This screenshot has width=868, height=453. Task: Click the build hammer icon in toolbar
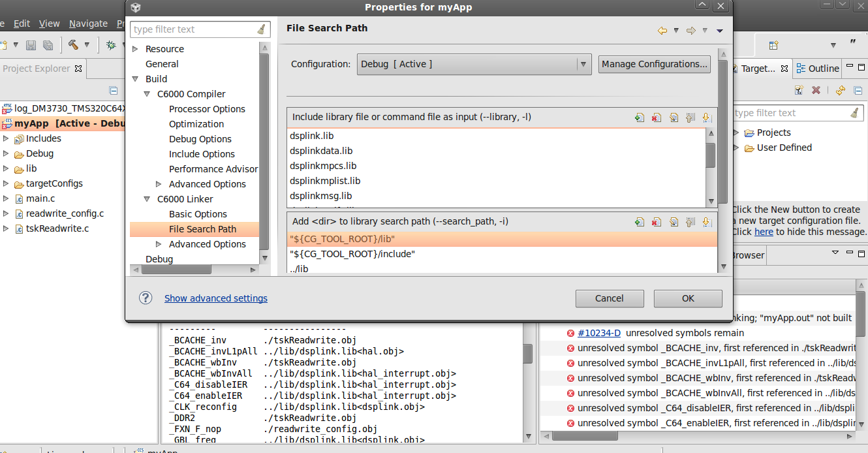pyautogui.click(x=73, y=45)
